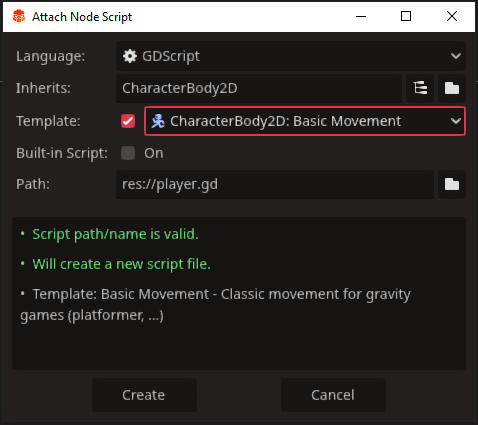
Task: Click the 'On' label beside Built-in Script
Action: point(154,153)
